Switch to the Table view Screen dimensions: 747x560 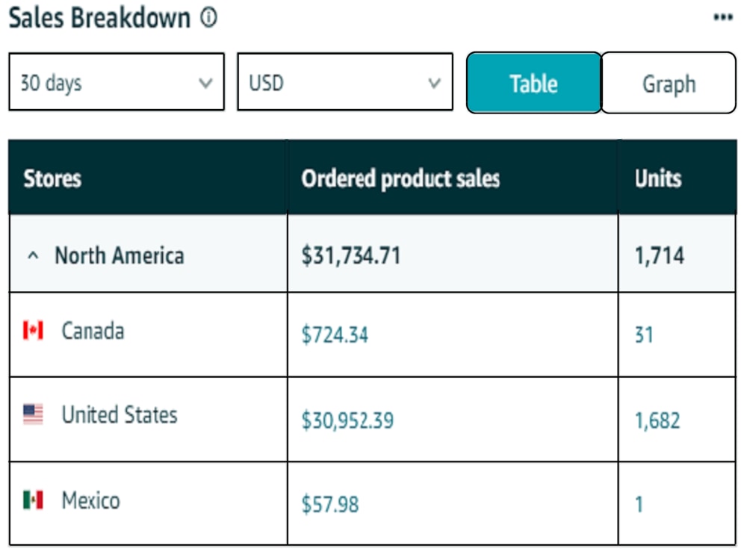click(x=533, y=83)
